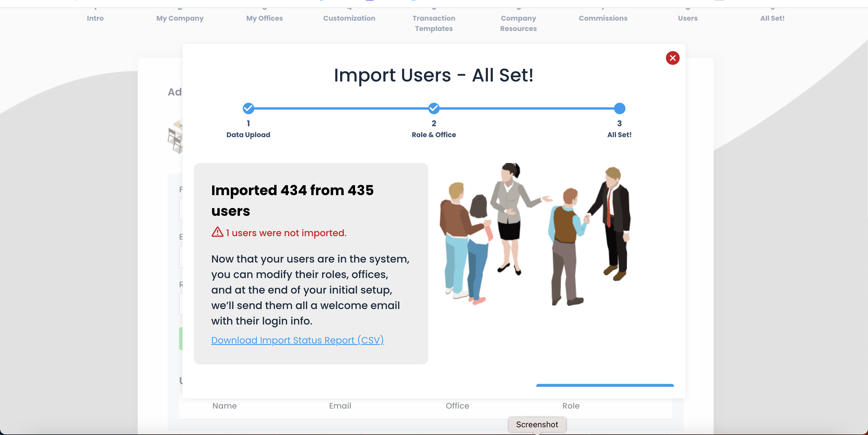The width and height of the screenshot is (868, 435).
Task: Click the 'Data Upload' step label
Action: click(248, 135)
